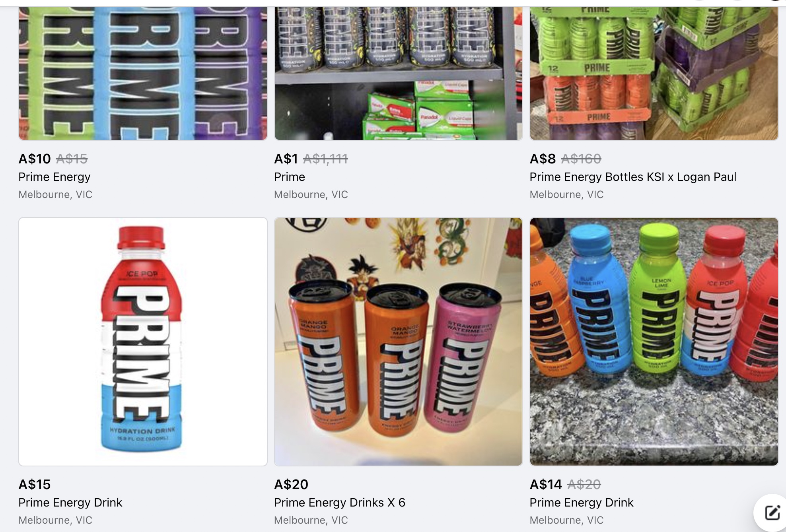
Task: Click the A$8 price label
Action: 543,159
